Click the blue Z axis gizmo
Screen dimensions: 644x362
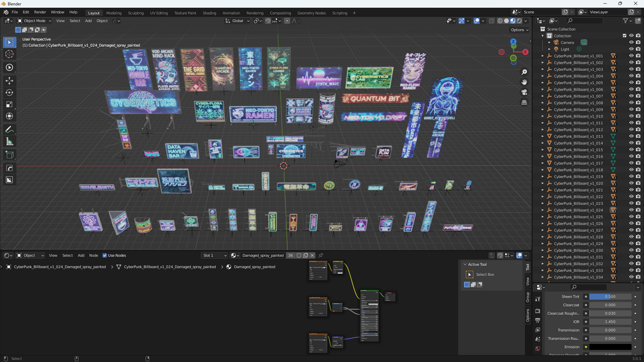click(x=513, y=42)
